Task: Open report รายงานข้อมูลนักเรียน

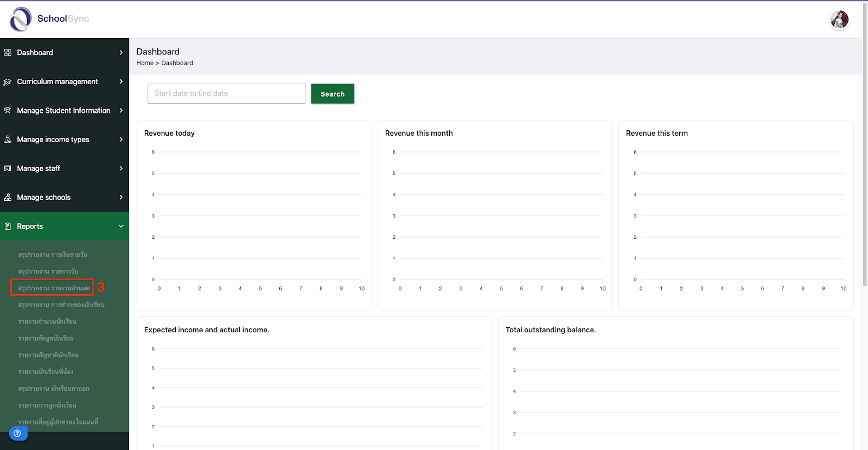Action: 46,339
